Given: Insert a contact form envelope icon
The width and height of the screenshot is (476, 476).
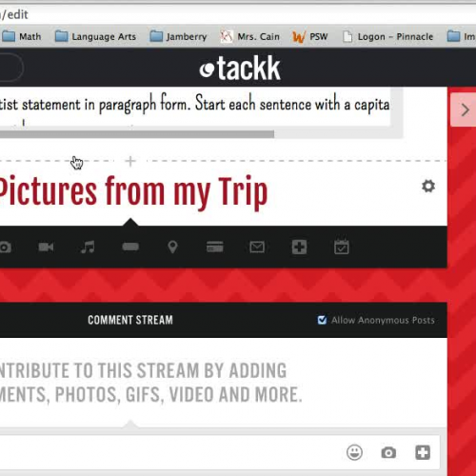Looking at the screenshot, I should coord(257,247).
